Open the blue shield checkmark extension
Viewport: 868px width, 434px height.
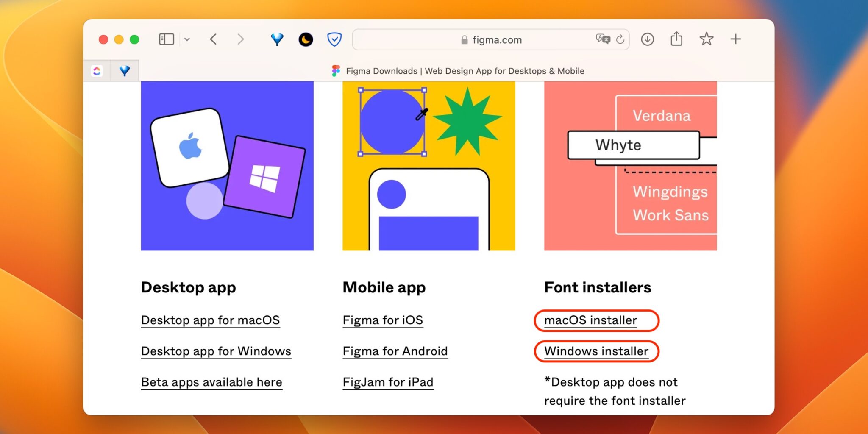tap(334, 39)
